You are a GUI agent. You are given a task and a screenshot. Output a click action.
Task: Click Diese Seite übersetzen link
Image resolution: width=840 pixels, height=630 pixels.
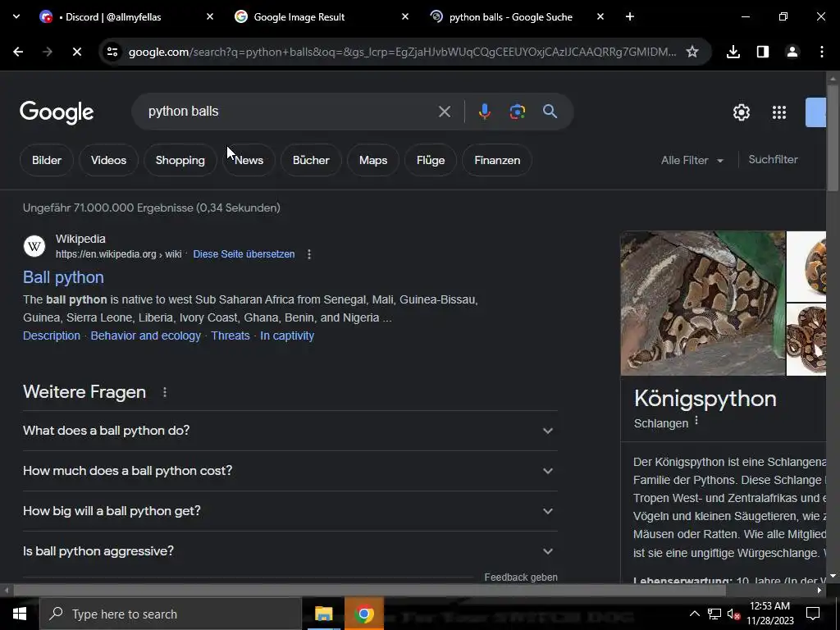point(244,254)
